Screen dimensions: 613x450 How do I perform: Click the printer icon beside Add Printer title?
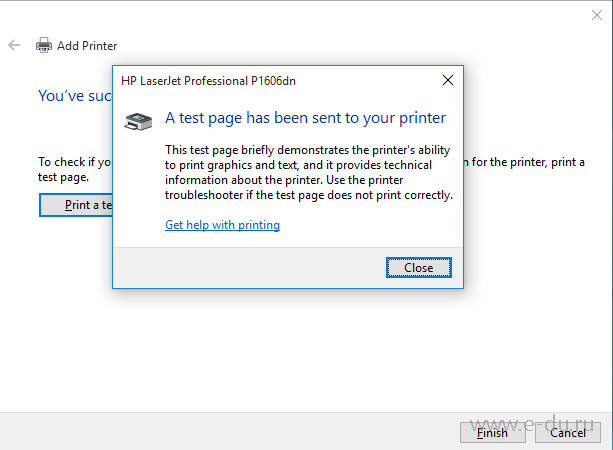[x=44, y=45]
